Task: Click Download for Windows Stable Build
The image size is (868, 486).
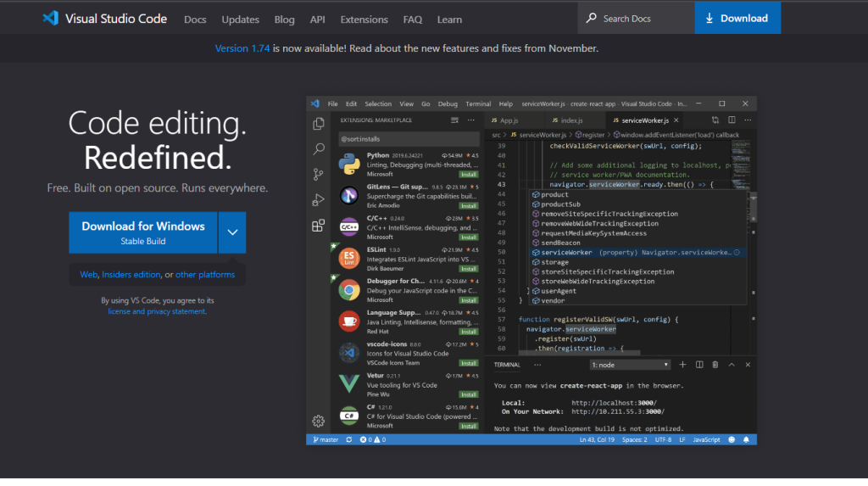Action: pos(142,232)
